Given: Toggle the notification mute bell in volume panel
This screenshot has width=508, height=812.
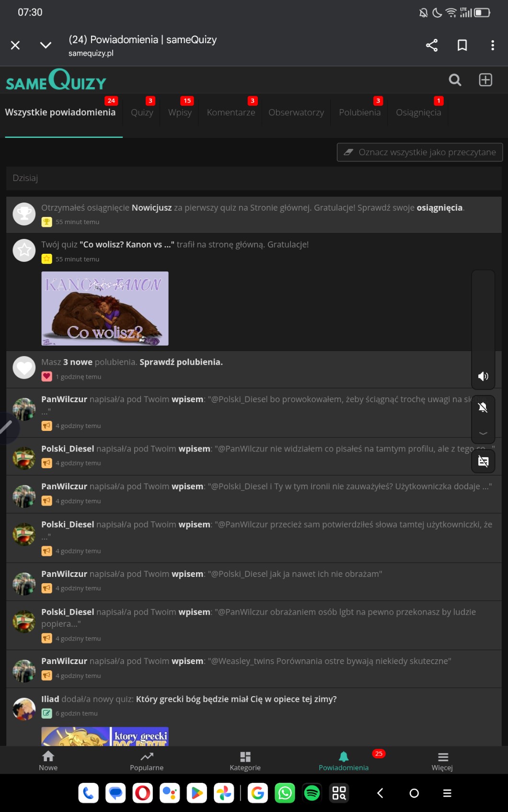Looking at the screenshot, I should (x=483, y=407).
